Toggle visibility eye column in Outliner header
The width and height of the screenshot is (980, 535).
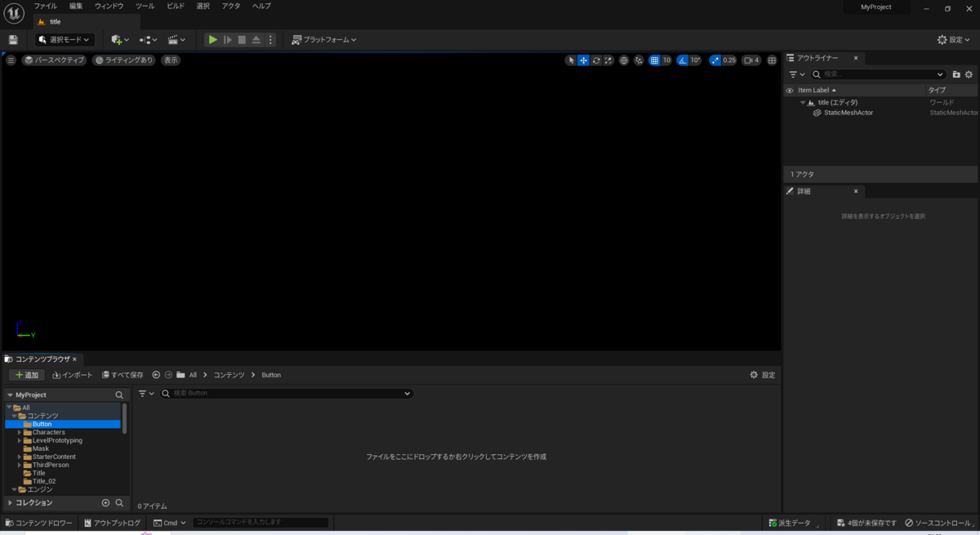[790, 90]
